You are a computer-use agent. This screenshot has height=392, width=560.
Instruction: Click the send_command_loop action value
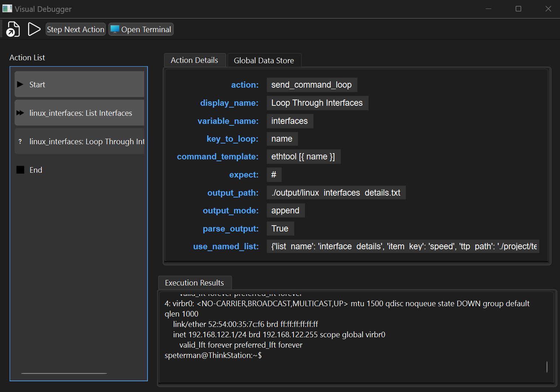[x=312, y=85]
